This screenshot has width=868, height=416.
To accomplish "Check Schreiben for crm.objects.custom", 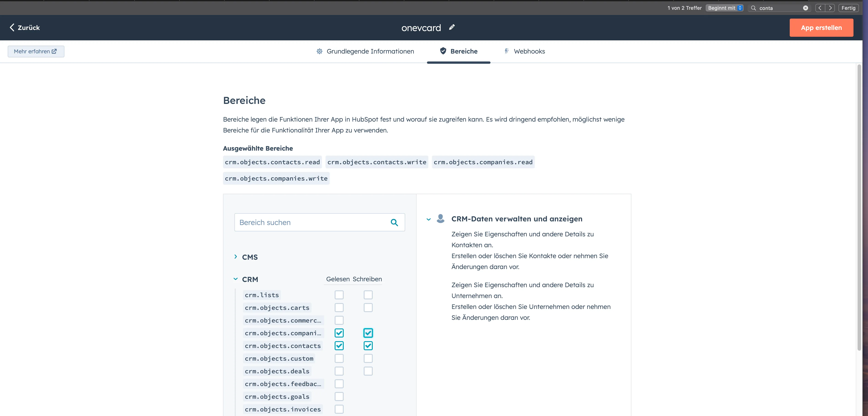I will click(x=368, y=358).
